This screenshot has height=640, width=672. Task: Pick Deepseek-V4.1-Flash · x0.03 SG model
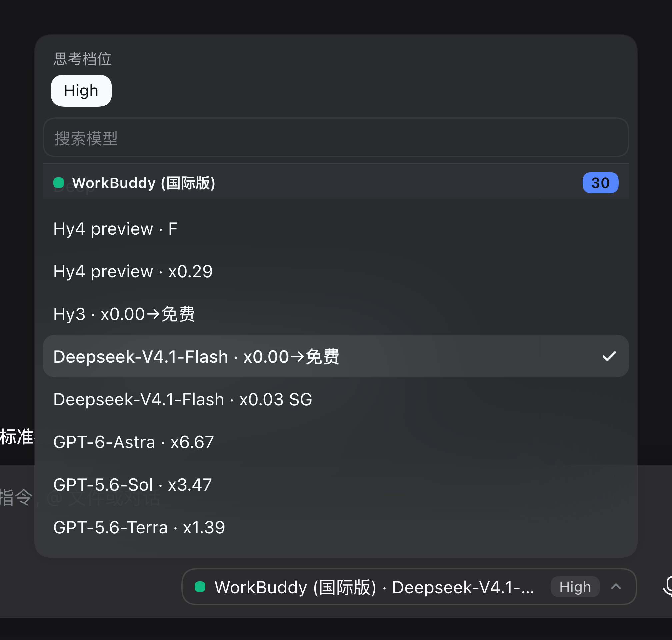pyautogui.click(x=336, y=399)
